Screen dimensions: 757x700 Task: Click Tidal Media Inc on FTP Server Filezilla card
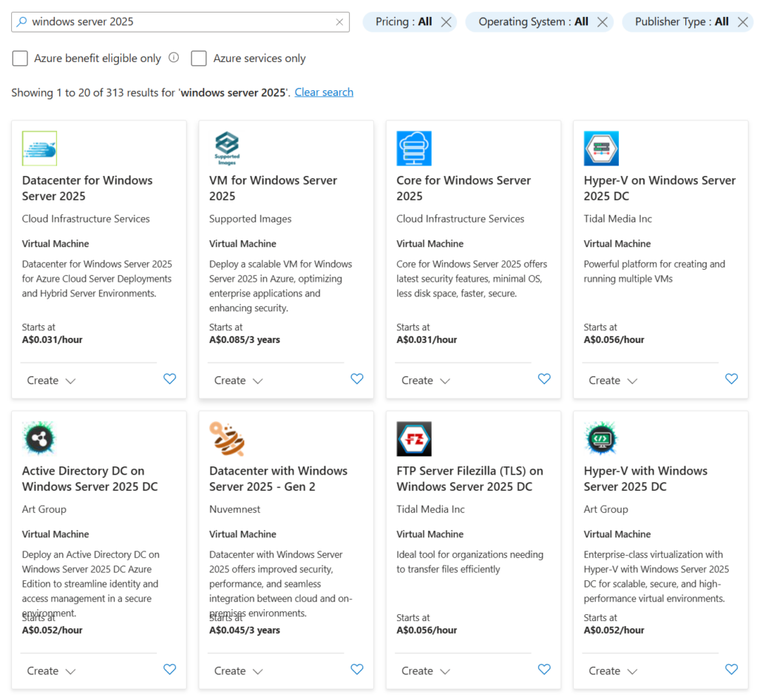coord(431,509)
